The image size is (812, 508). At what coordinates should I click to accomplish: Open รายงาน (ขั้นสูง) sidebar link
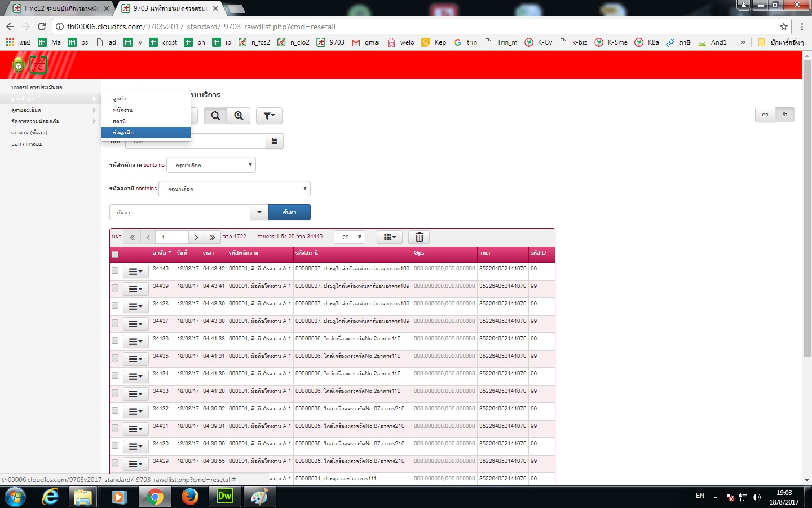click(29, 133)
